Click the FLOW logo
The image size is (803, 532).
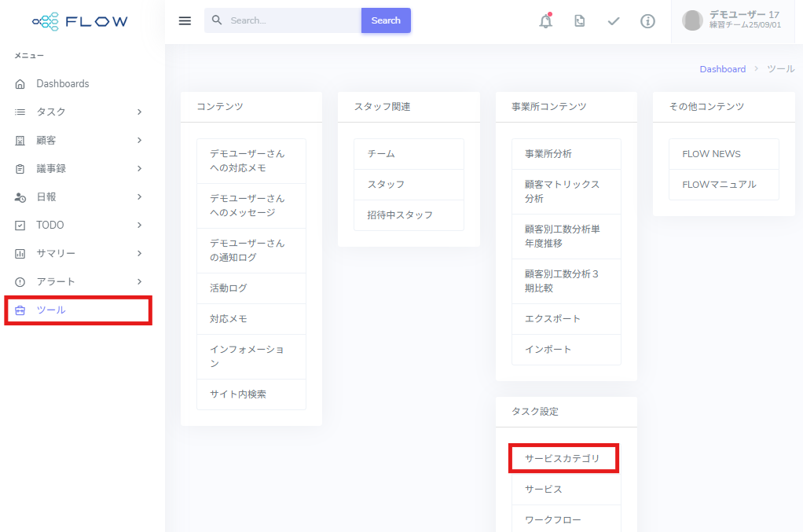[x=80, y=21]
